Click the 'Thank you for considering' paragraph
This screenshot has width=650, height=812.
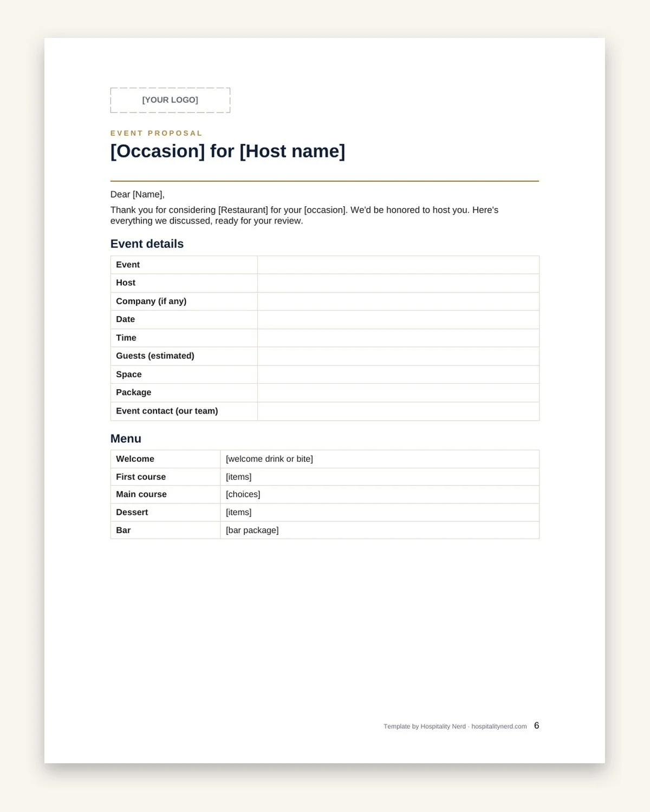(x=304, y=215)
